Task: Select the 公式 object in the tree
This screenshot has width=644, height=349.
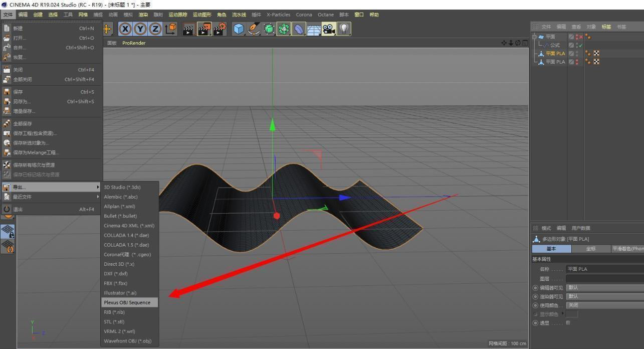Action: pos(555,45)
